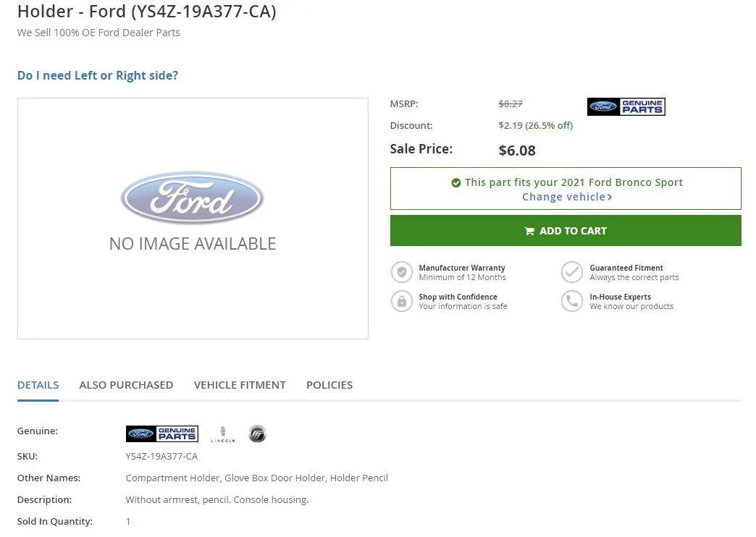
Task: Click the Guaranteed Fitment checkmark icon
Action: (572, 272)
